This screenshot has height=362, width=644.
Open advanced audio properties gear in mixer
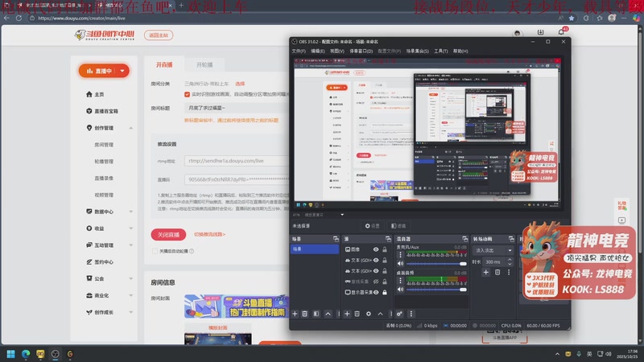[x=399, y=314]
